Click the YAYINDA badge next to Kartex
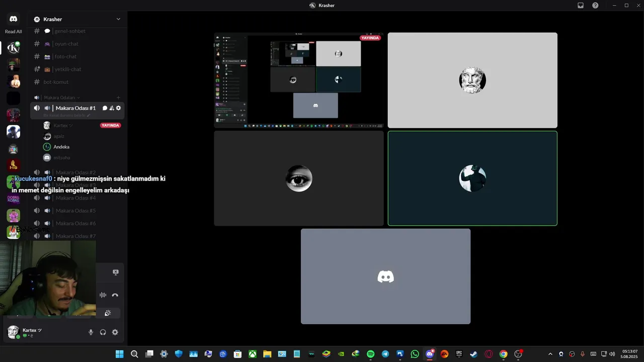The image size is (644, 362). [111, 125]
